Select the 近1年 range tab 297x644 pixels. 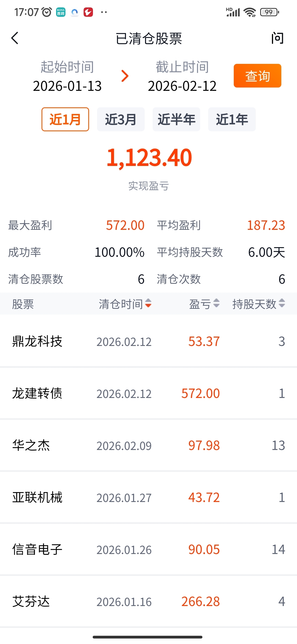point(232,119)
